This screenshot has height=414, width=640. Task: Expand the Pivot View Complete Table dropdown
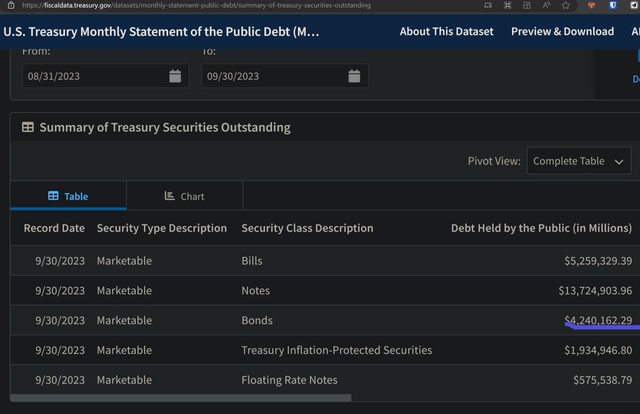(x=579, y=161)
